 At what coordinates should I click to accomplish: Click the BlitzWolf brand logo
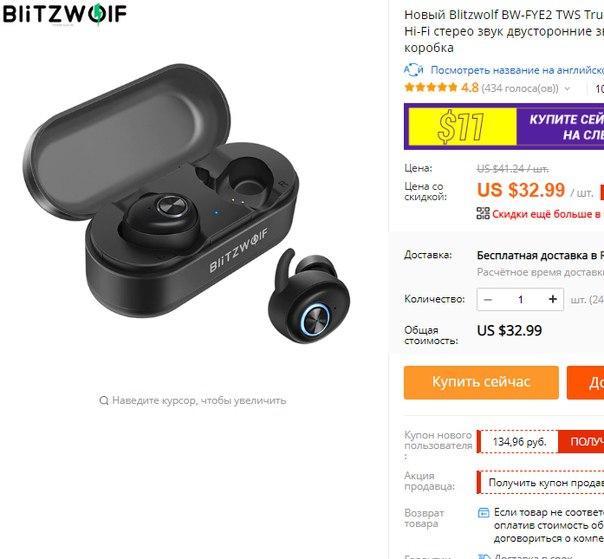point(65,14)
